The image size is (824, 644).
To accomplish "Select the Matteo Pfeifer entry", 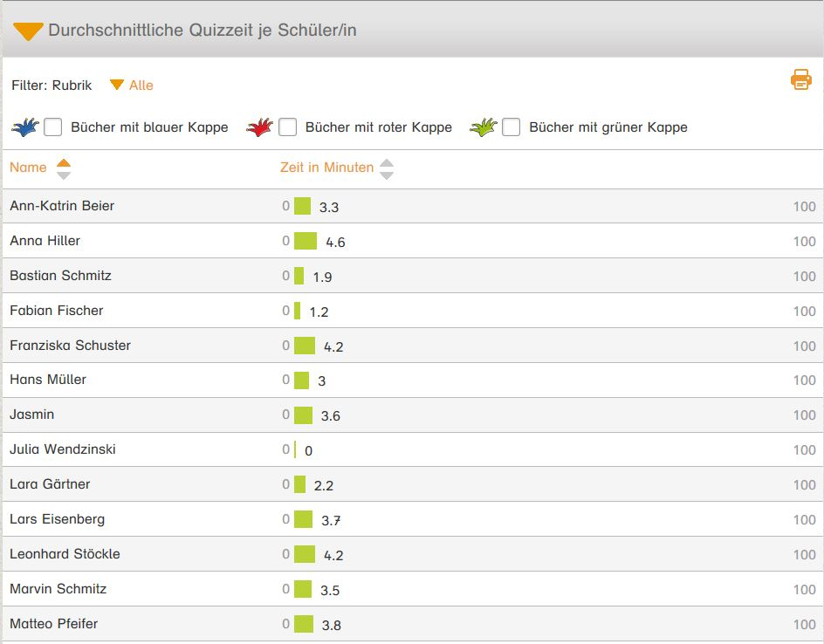I will click(53, 624).
